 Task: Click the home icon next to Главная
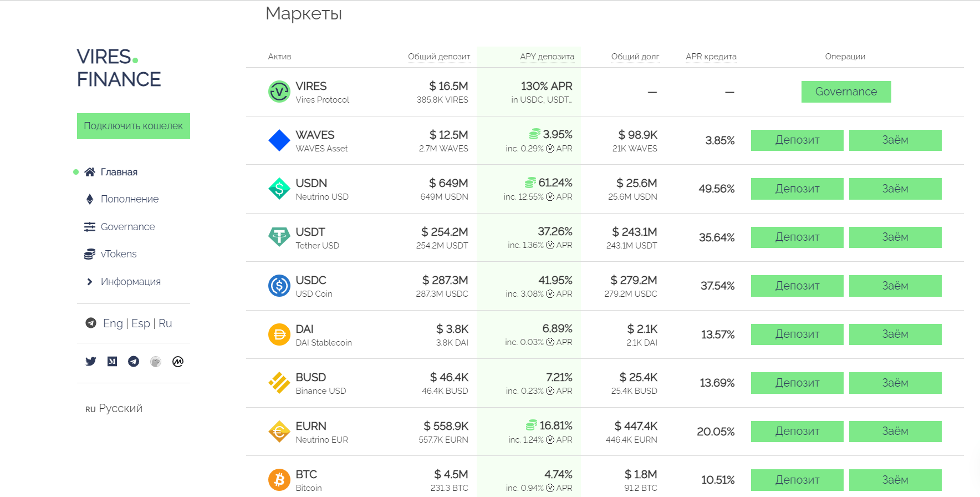(x=89, y=171)
